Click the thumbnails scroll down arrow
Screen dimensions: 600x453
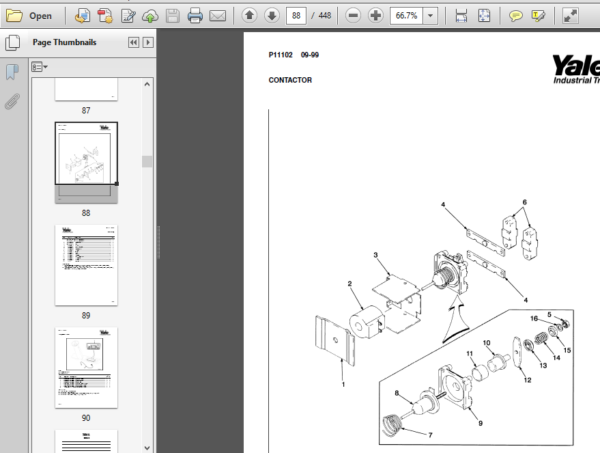(x=147, y=447)
